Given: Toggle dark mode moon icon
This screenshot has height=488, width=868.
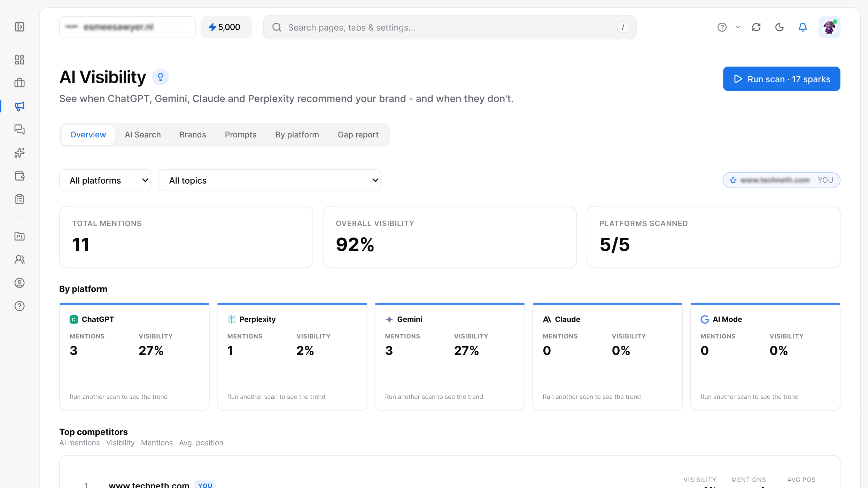Looking at the screenshot, I should pos(780,27).
